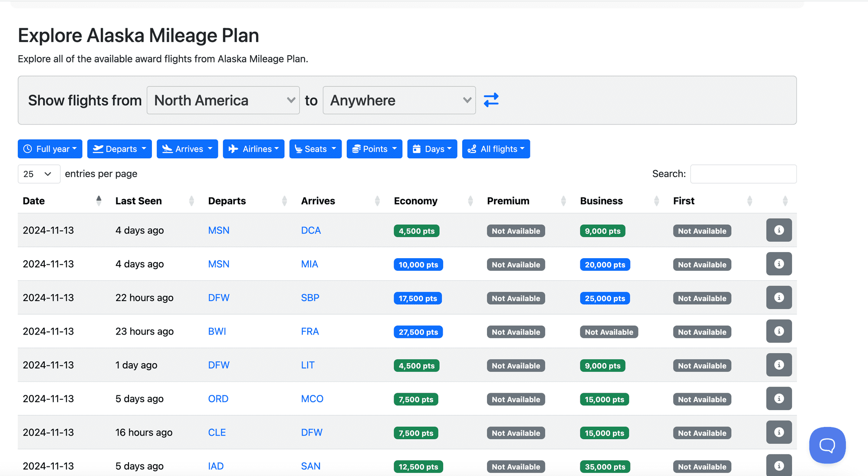The width and height of the screenshot is (868, 476).
Task: Open the MIA arrival airport link
Action: coord(309,264)
